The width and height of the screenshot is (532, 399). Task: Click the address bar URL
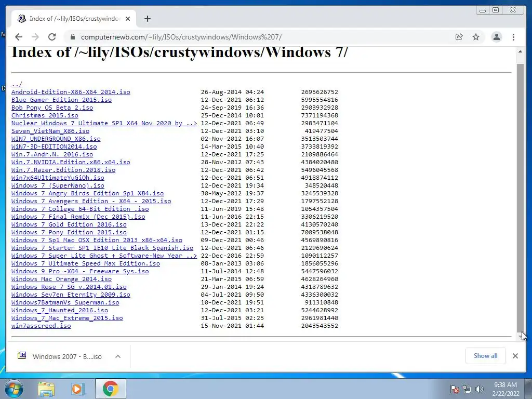[x=181, y=37]
